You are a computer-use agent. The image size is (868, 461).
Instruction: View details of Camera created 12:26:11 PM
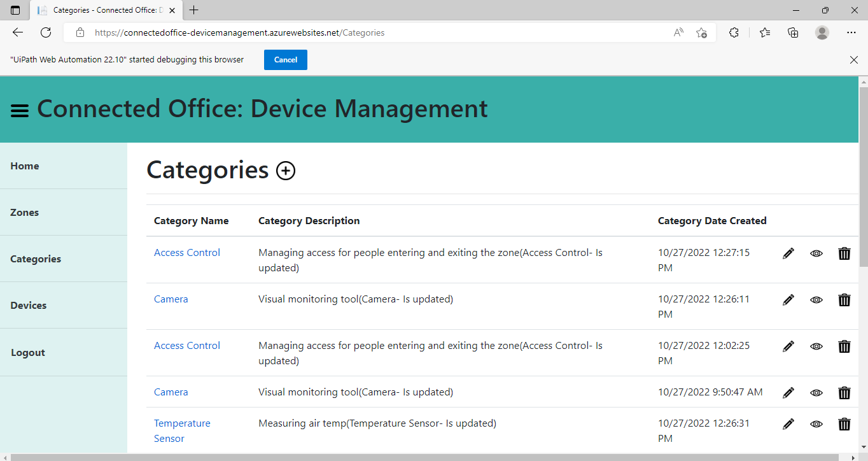(x=816, y=300)
